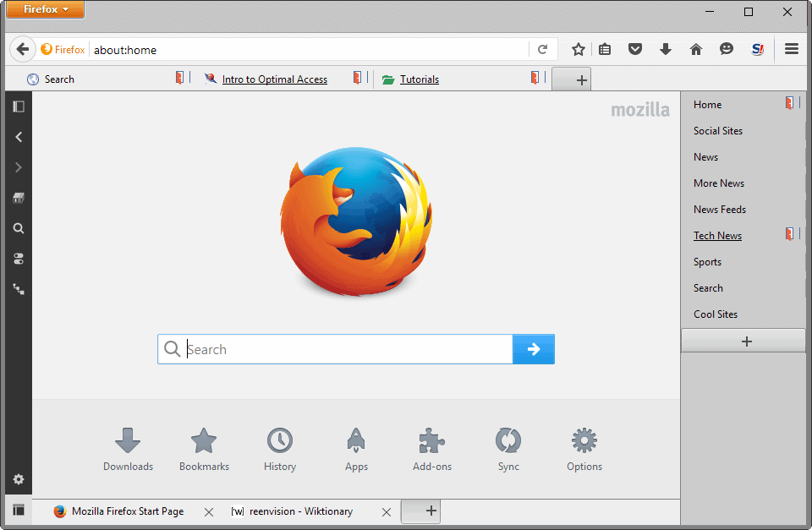Expand the Tutorials folder tab
812x530 pixels.
[419, 79]
